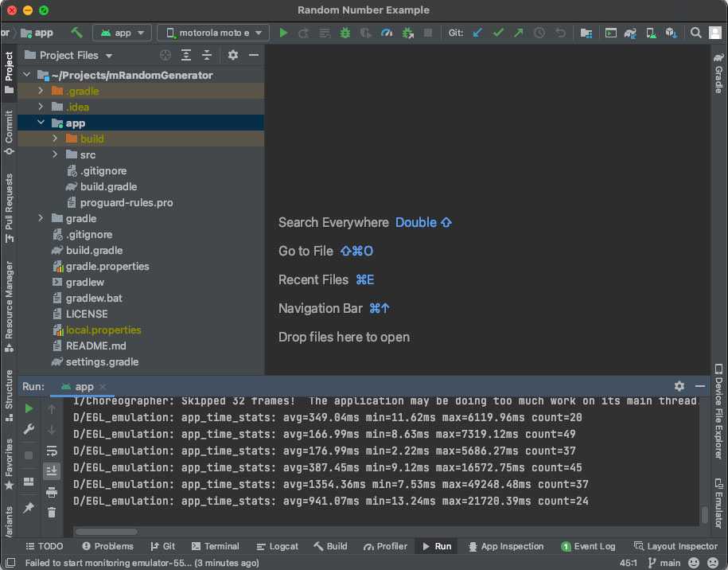This screenshot has width=728, height=570.
Task: Toggle Scroll to End in Run console
Action: pos(52,471)
